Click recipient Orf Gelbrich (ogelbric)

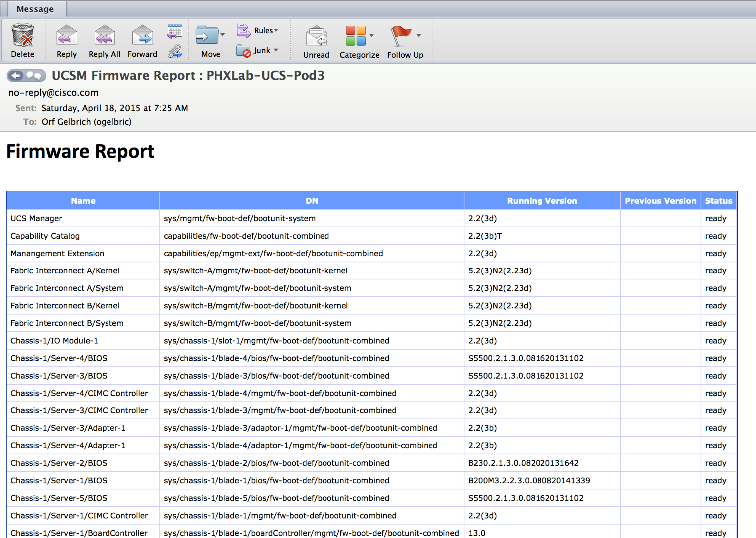click(x=87, y=122)
